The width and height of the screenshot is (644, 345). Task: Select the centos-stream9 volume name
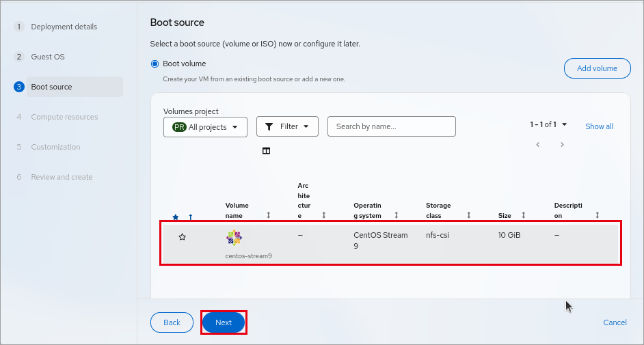[x=248, y=256]
